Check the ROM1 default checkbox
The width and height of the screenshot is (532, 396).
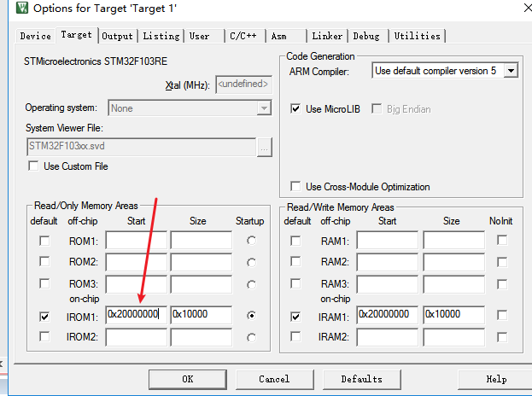click(44, 241)
